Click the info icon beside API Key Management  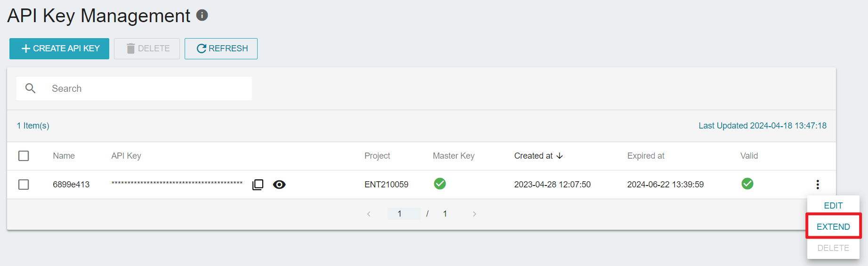click(x=202, y=15)
